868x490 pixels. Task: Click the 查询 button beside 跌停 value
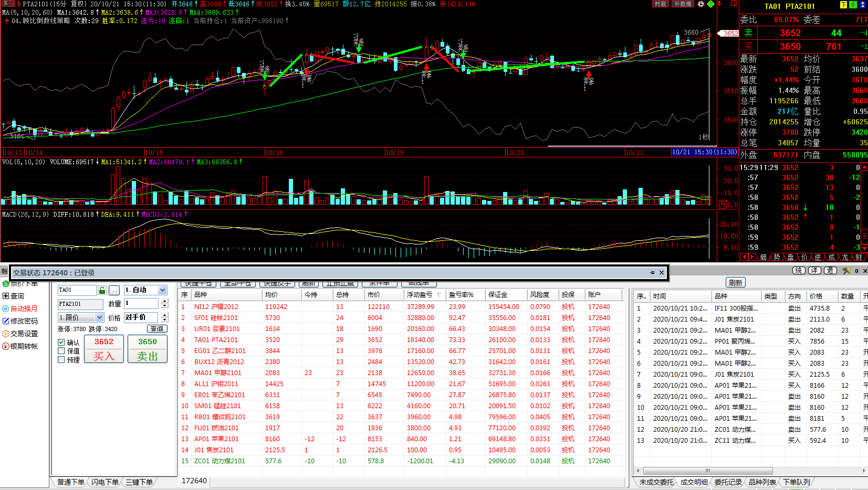pos(156,329)
